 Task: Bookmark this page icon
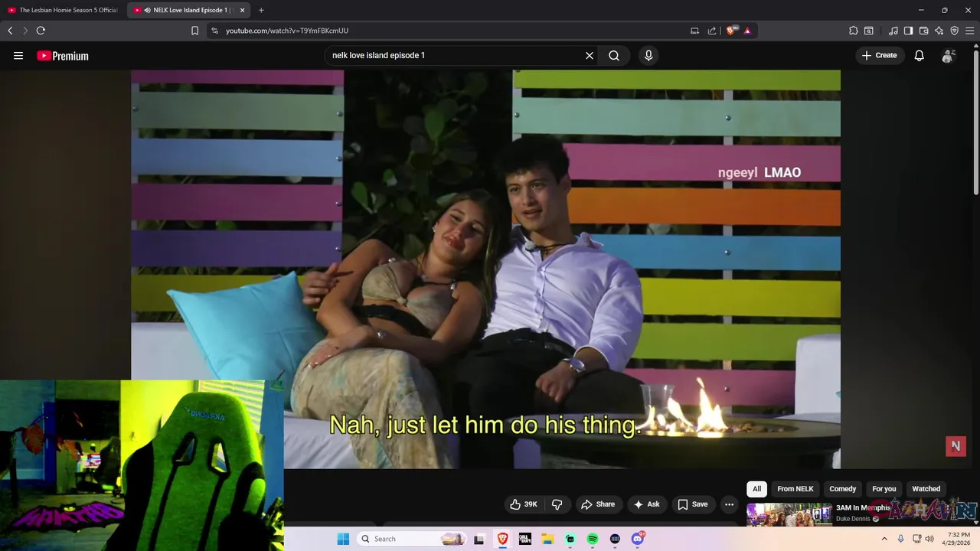[x=194, y=31]
